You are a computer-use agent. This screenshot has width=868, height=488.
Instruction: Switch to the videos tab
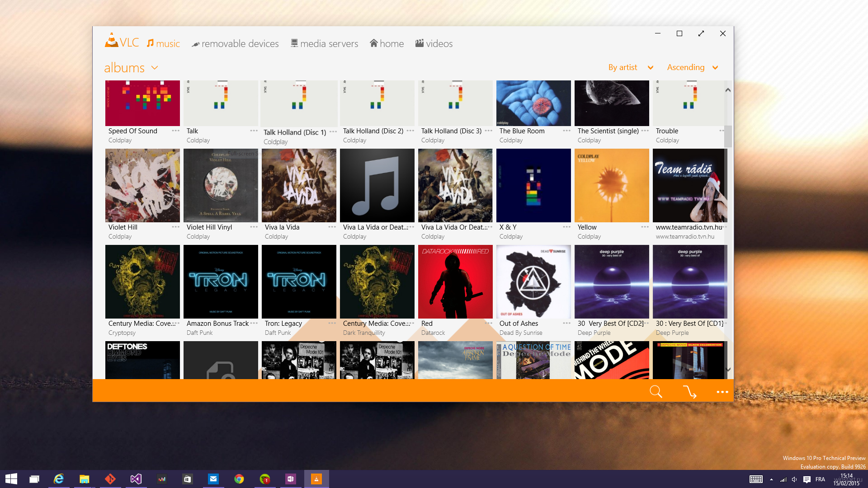pos(434,43)
